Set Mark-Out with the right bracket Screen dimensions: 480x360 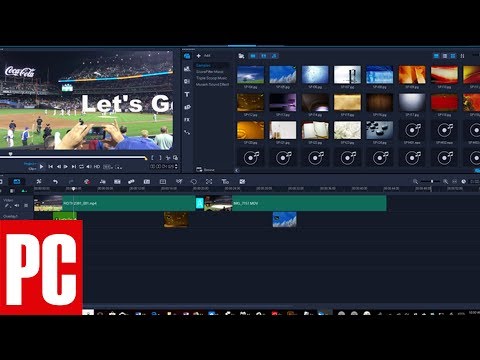pyautogui.click(x=160, y=158)
